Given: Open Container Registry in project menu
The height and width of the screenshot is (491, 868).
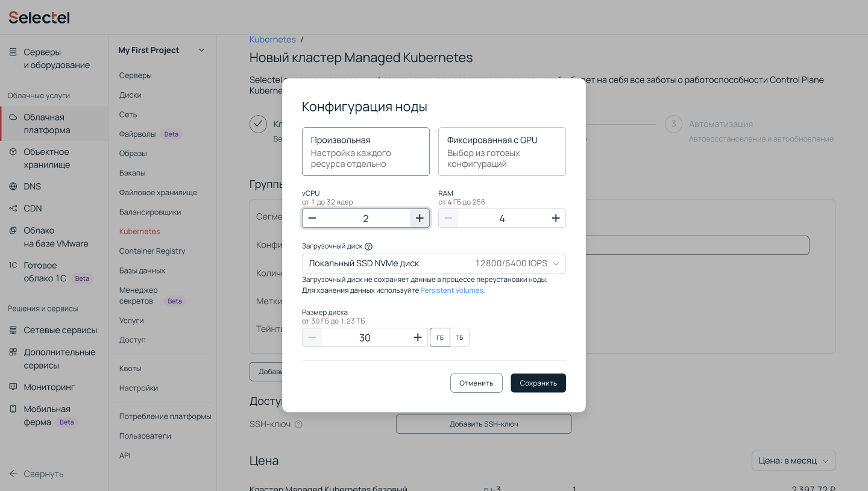Looking at the screenshot, I should point(153,251).
